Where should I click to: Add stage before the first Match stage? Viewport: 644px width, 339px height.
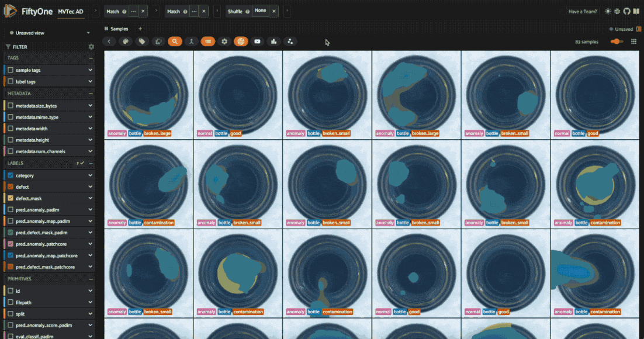coord(95,11)
